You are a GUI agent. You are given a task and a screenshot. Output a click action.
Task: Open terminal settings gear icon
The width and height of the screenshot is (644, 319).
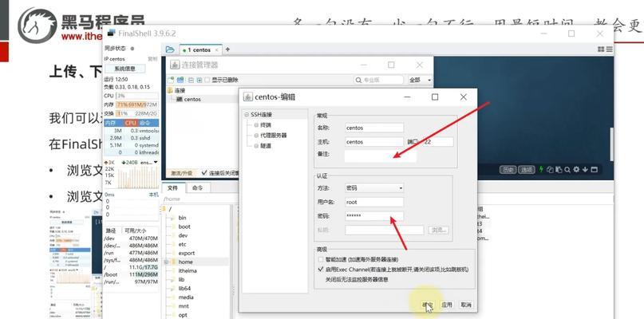pos(576,169)
